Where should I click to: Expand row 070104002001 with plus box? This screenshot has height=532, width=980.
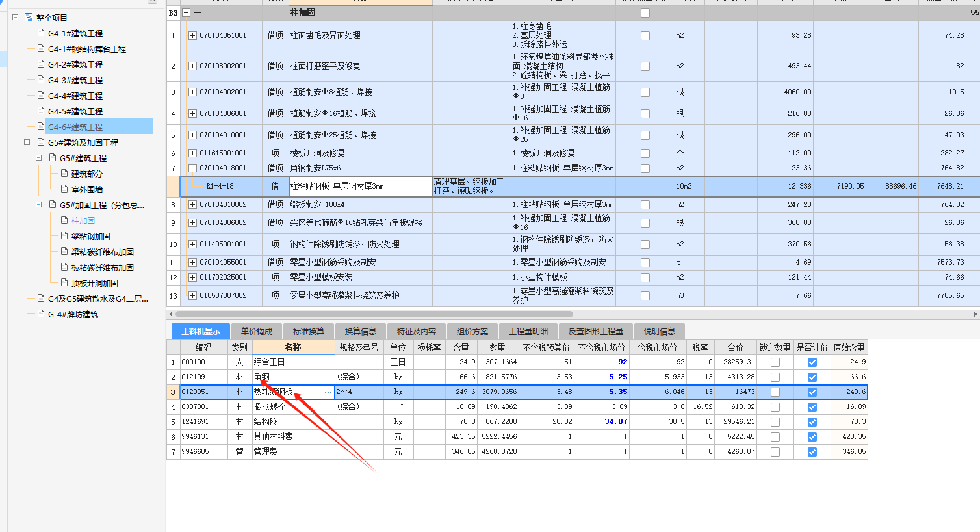coord(192,92)
